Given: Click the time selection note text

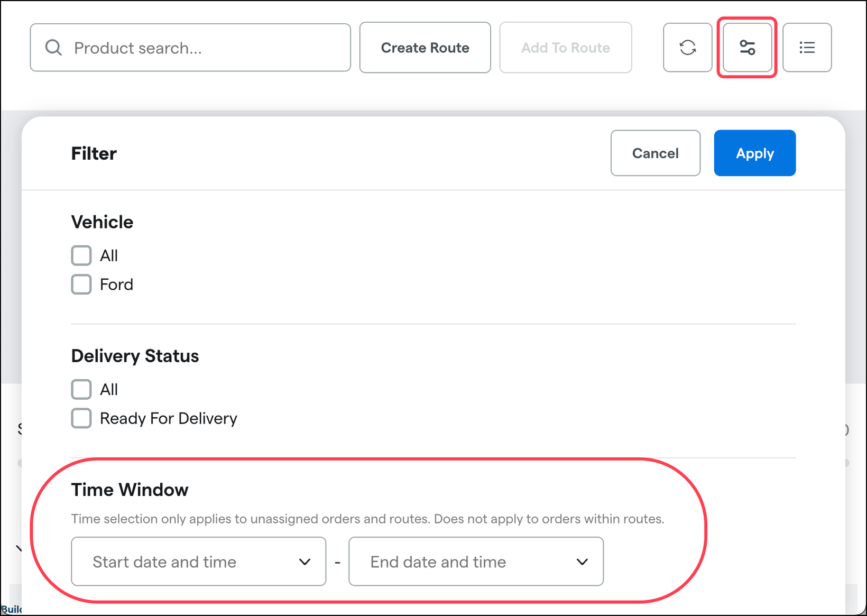Looking at the screenshot, I should 367,519.
